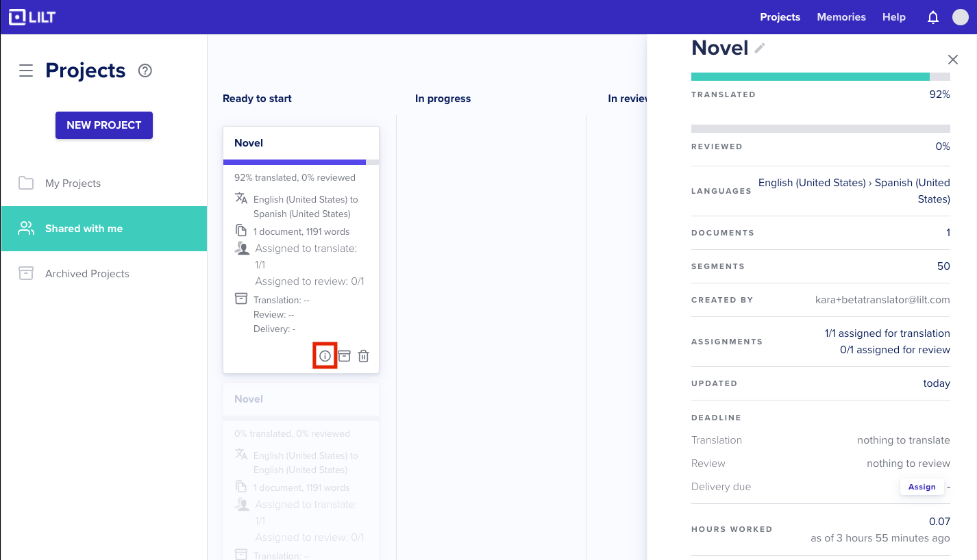Click Hours Worked value 0.07
The width and height of the screenshot is (977, 560).
point(939,522)
